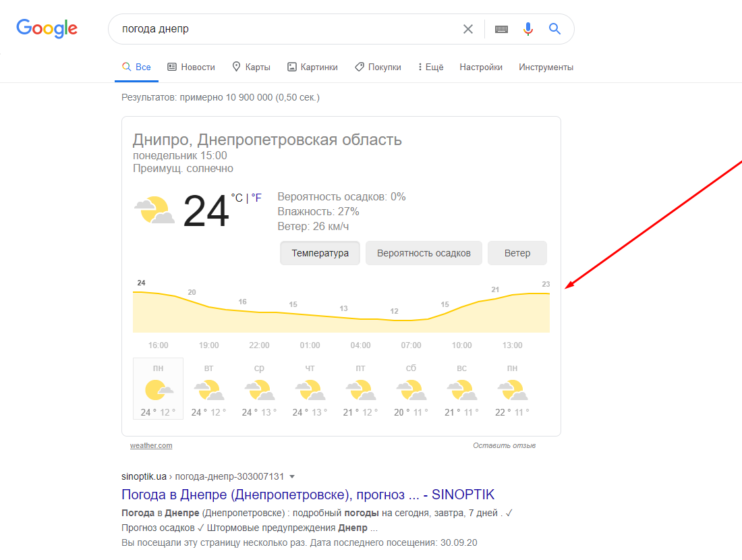Open the Ещё more menu
The width and height of the screenshot is (742, 560).
[x=430, y=67]
